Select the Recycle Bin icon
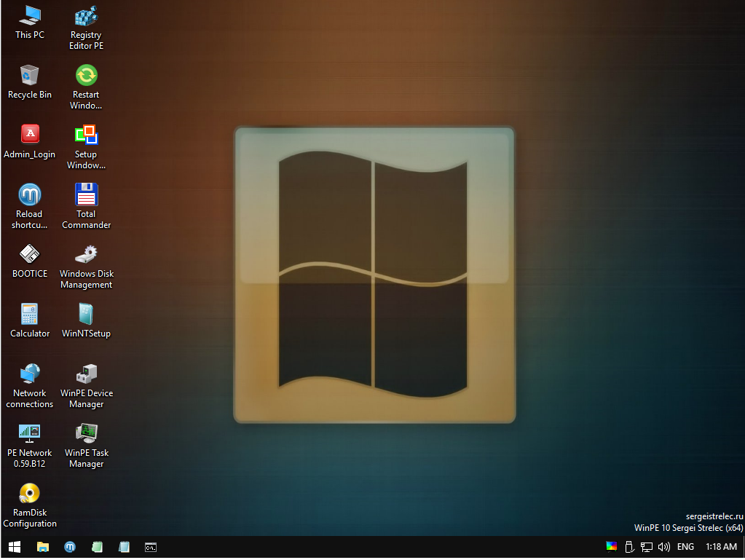 pos(29,76)
